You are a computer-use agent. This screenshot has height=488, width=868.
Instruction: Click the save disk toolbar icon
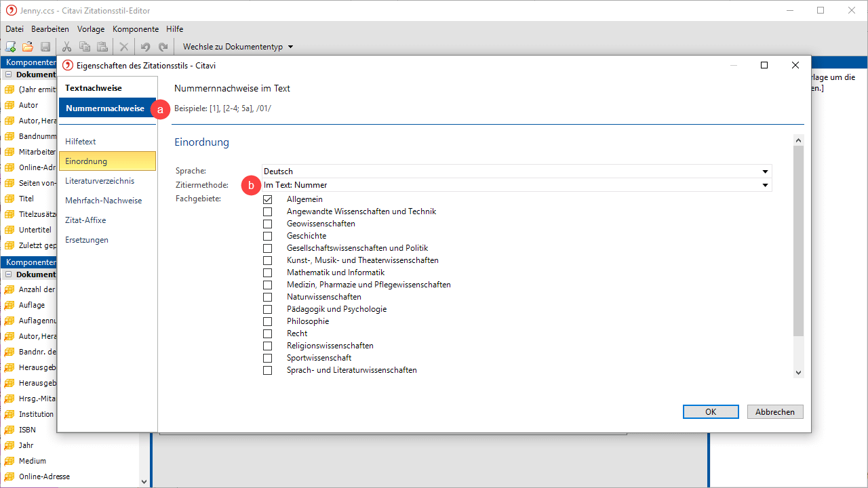[x=45, y=47]
